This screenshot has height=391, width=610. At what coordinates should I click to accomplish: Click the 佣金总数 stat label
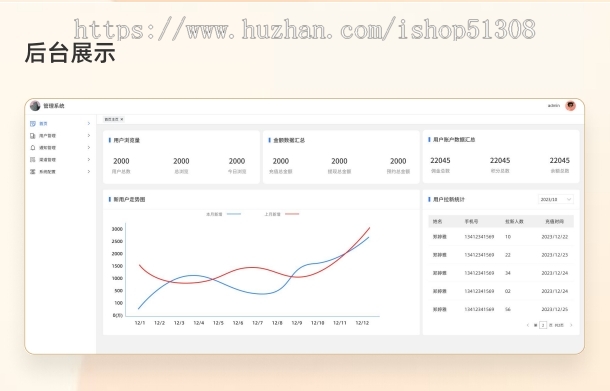440,171
